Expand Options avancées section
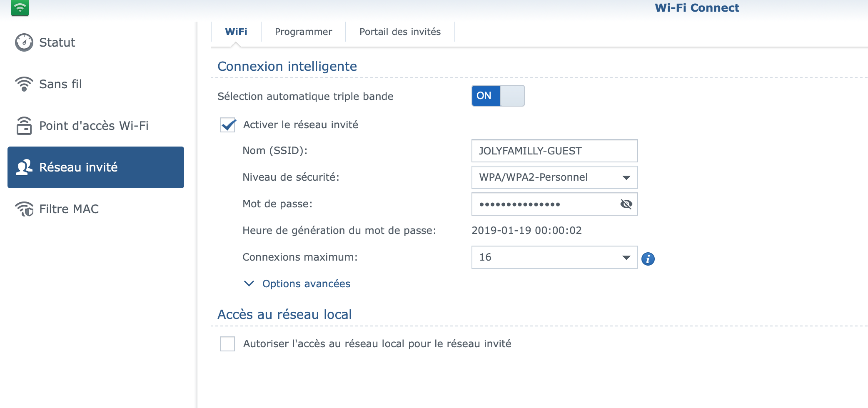 tap(306, 284)
